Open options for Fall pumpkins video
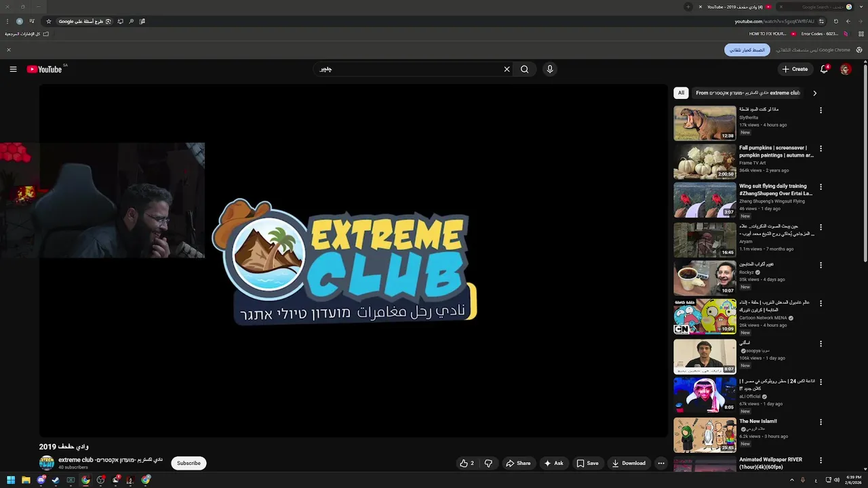Image resolution: width=868 pixels, height=488 pixels. pyautogui.click(x=821, y=148)
